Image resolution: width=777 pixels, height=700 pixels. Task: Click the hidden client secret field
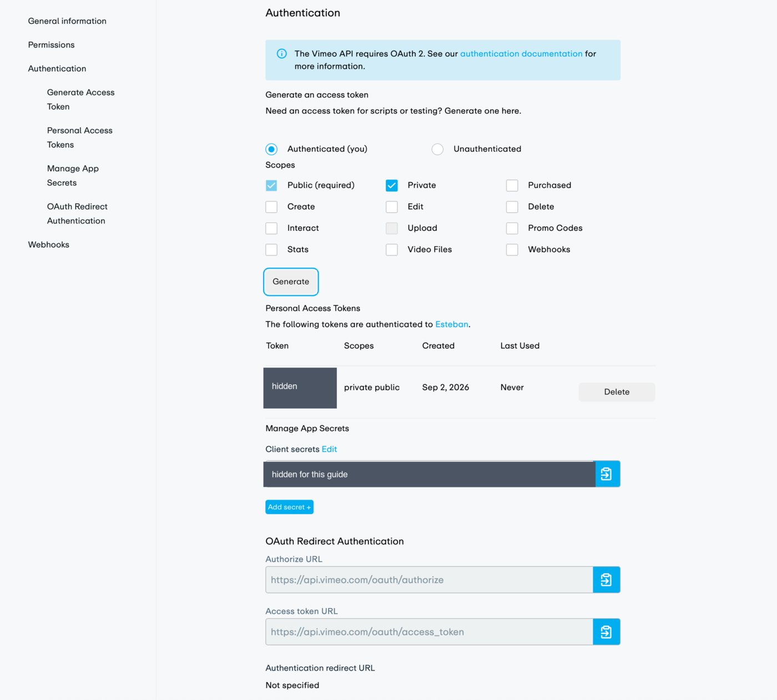click(429, 474)
